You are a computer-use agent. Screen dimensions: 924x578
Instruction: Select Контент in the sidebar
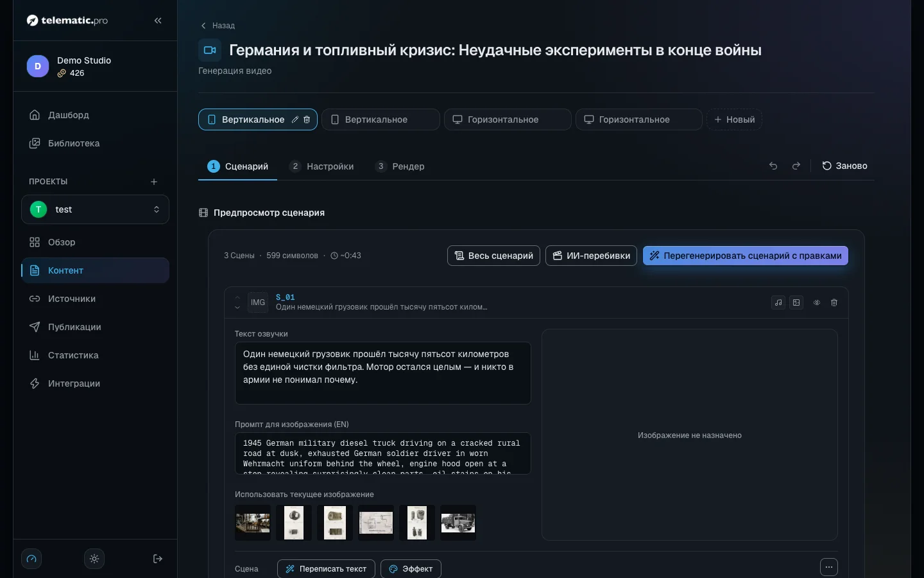95,270
